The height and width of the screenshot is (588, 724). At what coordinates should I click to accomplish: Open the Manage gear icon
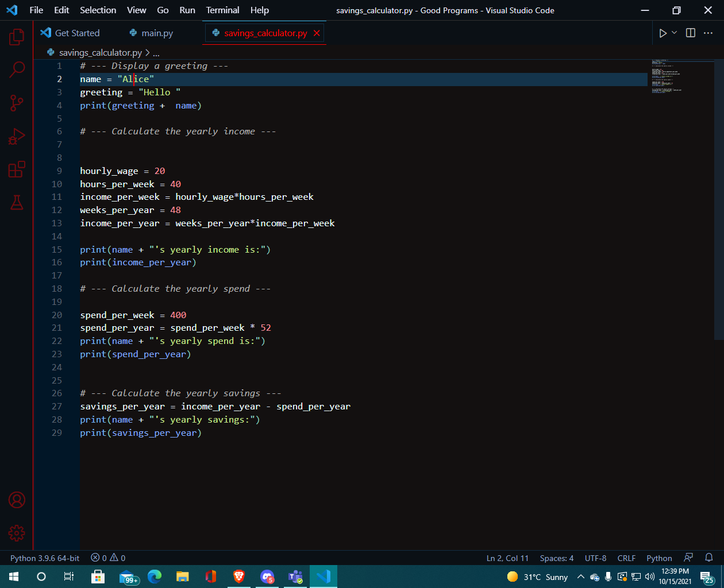(17, 533)
